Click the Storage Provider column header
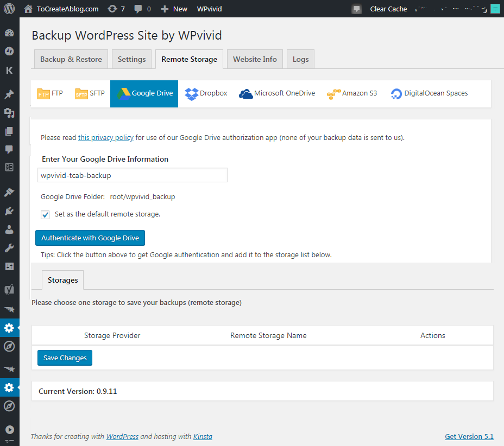Screen dimensions: 504x446 point(112,335)
